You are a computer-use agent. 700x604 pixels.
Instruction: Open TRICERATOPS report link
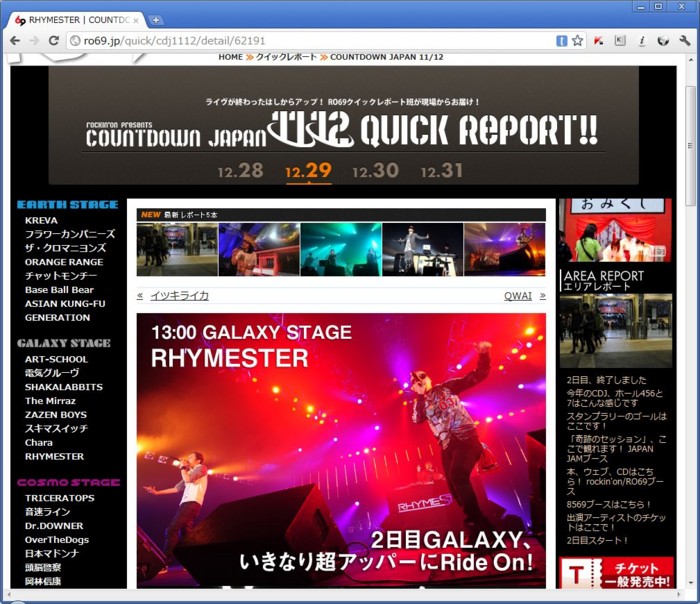coord(60,498)
